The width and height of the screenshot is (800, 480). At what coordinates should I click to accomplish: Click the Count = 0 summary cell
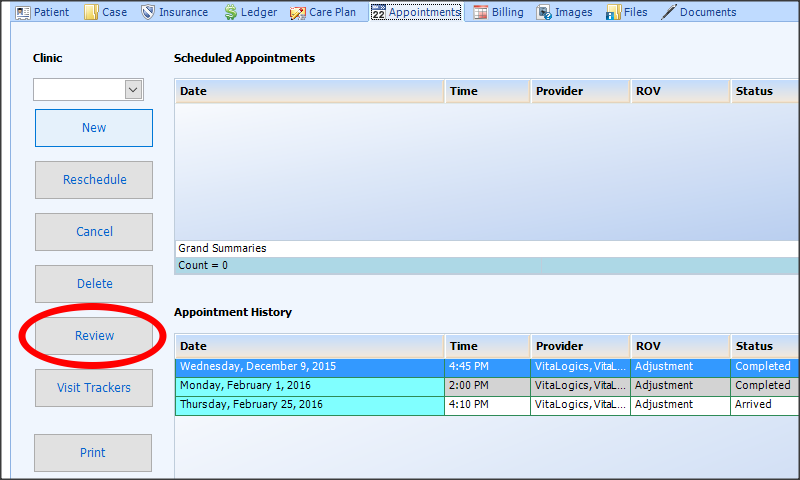tap(358, 266)
